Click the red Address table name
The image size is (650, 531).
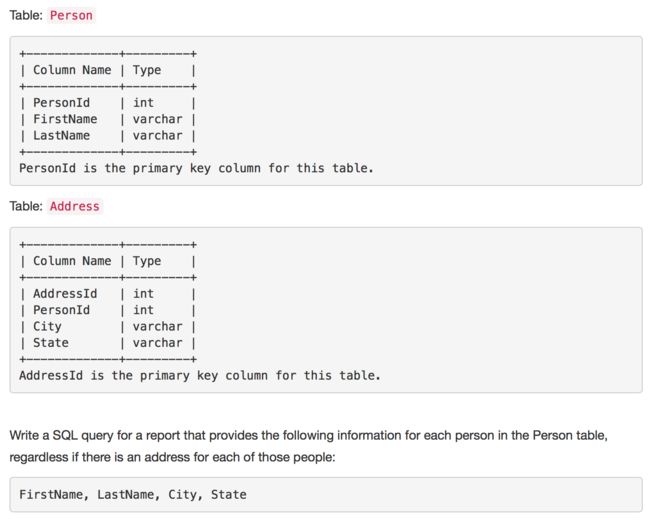click(75, 206)
